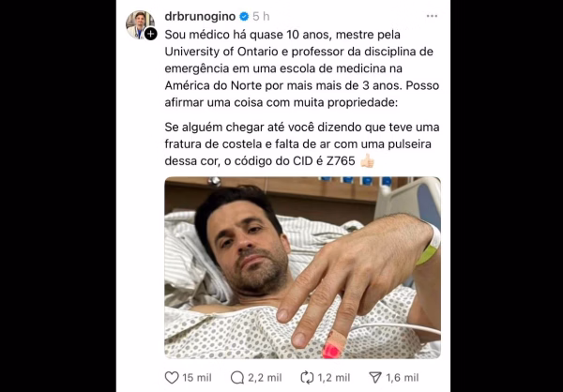Image resolution: width=563 pixels, height=392 pixels.
Task: Click the 5 h timestamp
Action: tap(261, 17)
